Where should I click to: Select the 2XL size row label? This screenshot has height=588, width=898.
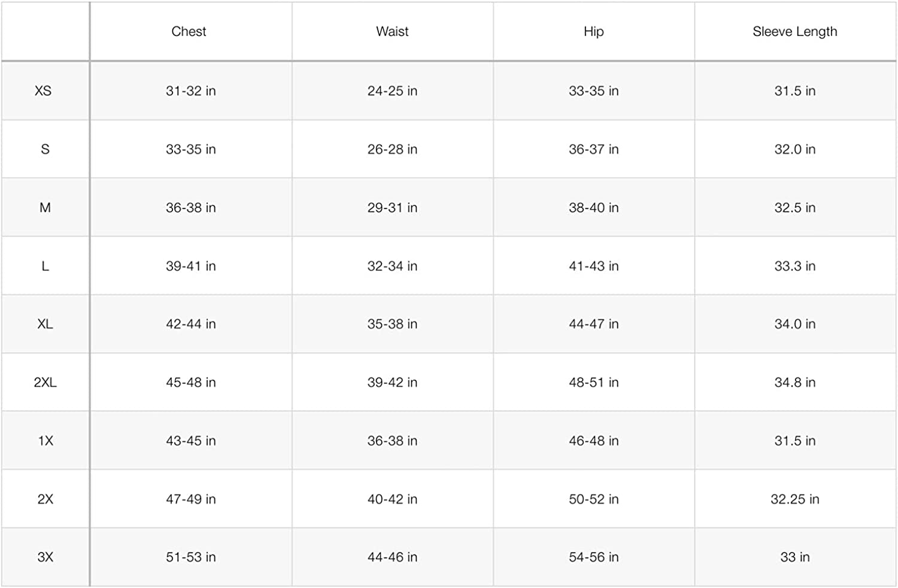pyautogui.click(x=45, y=383)
